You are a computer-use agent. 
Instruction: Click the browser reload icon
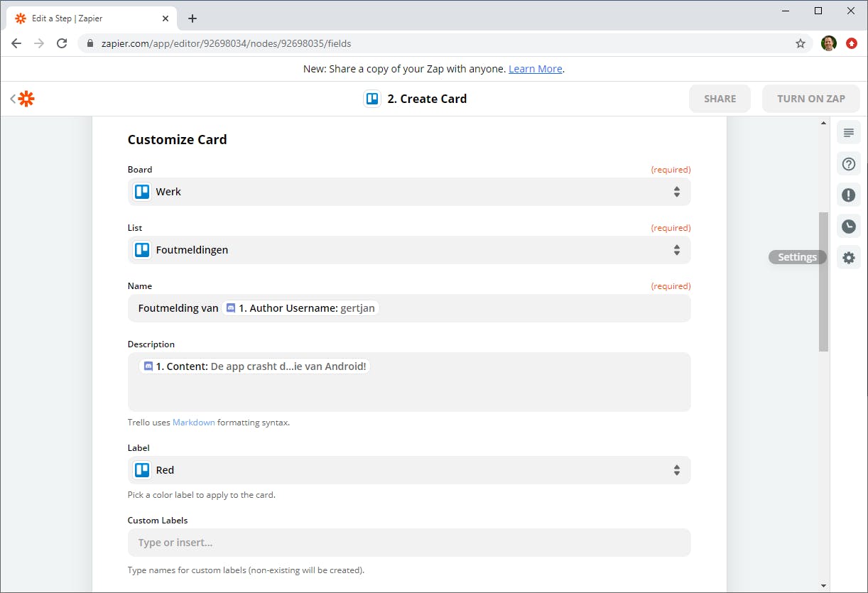[x=62, y=43]
